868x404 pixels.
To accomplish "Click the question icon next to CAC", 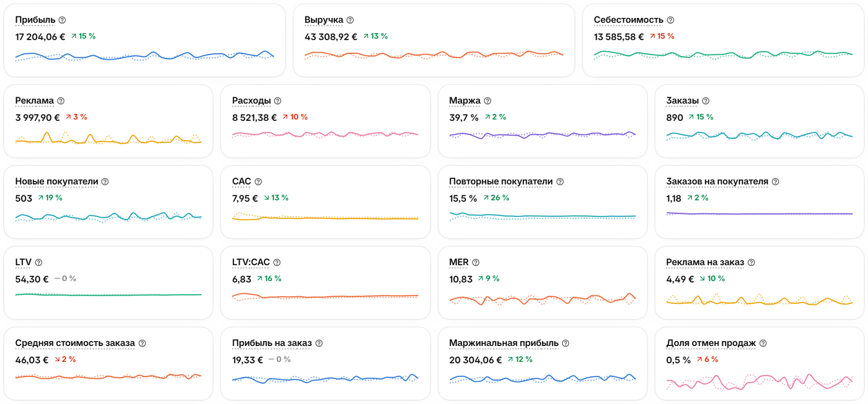I will pos(258,182).
